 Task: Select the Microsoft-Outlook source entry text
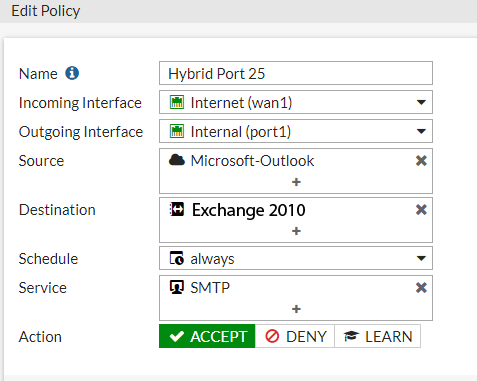pos(252,161)
